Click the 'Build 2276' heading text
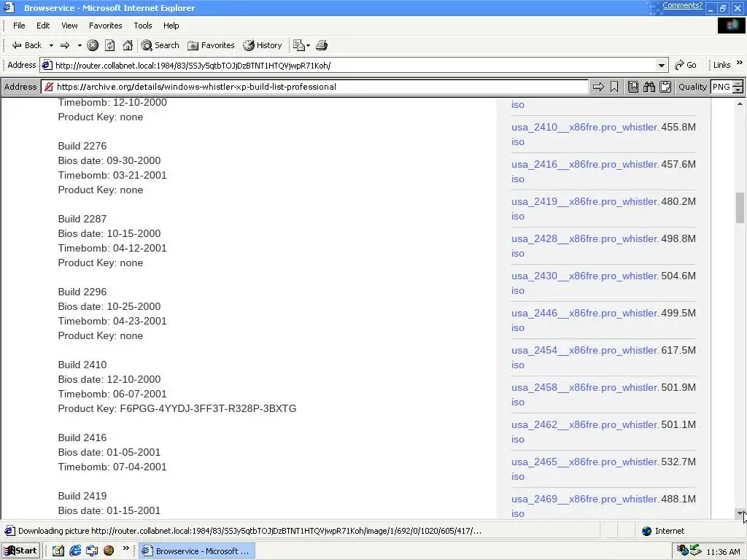This screenshot has height=560, width=747. (82, 146)
